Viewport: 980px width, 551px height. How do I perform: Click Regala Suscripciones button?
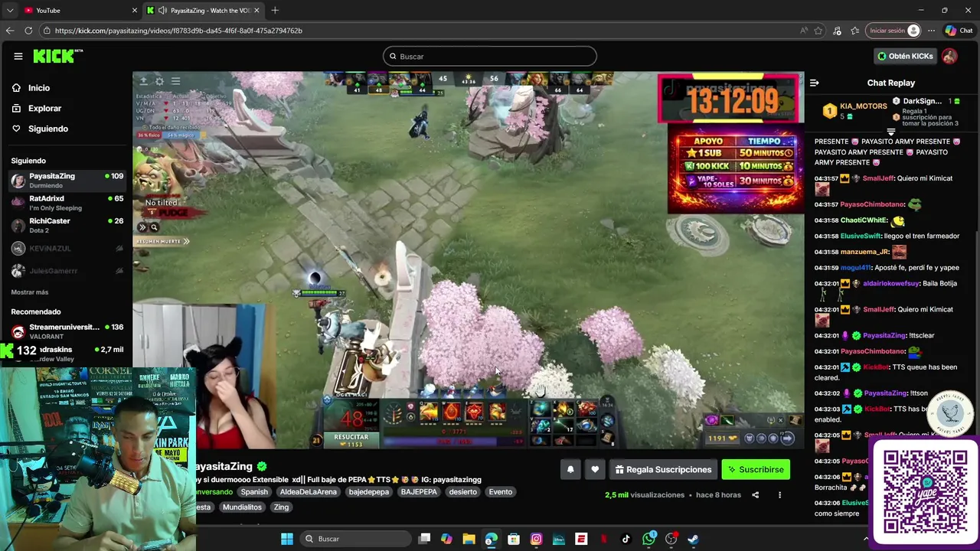[x=663, y=470]
